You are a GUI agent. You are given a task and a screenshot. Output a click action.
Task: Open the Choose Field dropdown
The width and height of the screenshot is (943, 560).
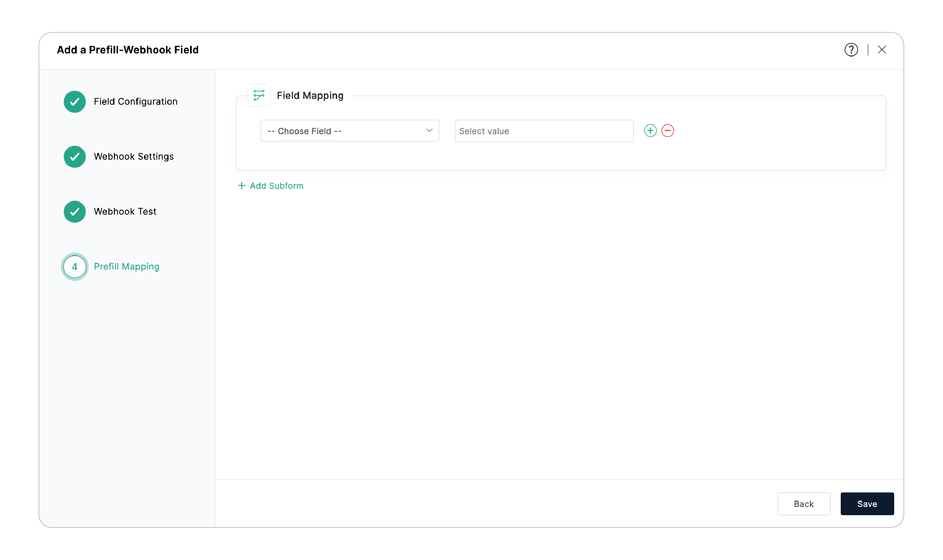point(349,130)
